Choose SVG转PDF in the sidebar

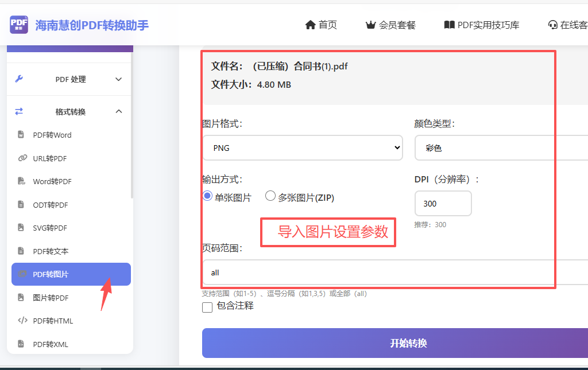click(x=71, y=228)
